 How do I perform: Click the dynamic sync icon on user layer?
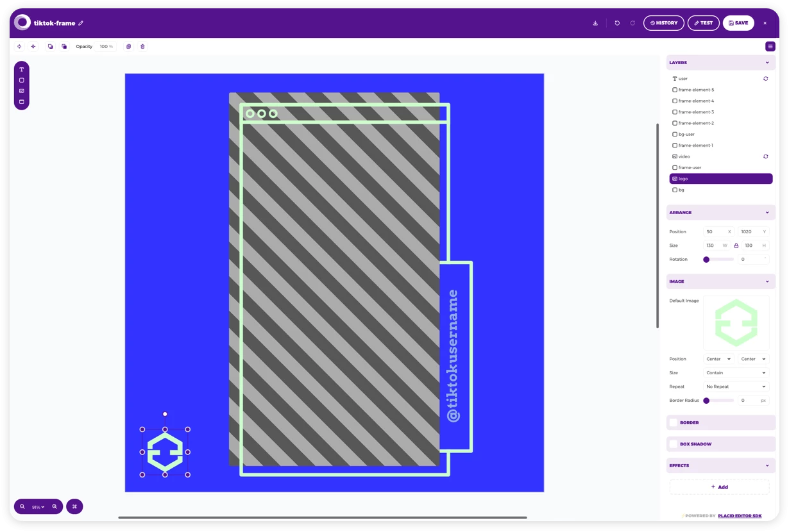point(765,79)
